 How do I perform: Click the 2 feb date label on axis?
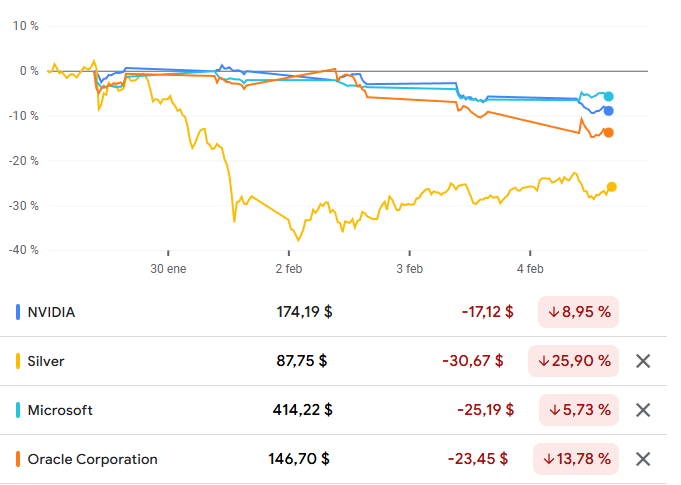click(289, 268)
